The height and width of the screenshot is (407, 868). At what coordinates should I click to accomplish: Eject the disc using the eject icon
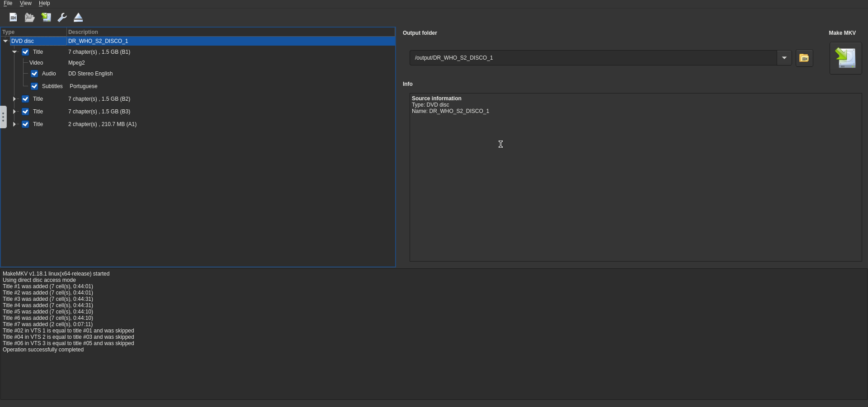pyautogui.click(x=78, y=18)
